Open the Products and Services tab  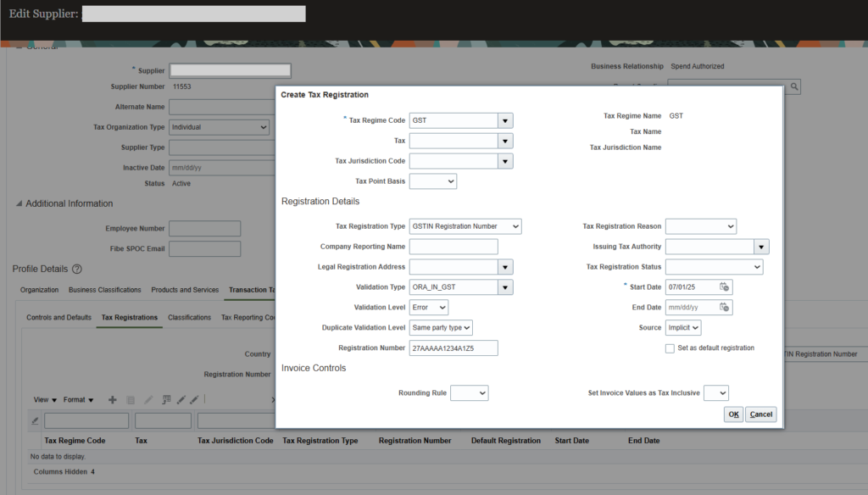[184, 290]
